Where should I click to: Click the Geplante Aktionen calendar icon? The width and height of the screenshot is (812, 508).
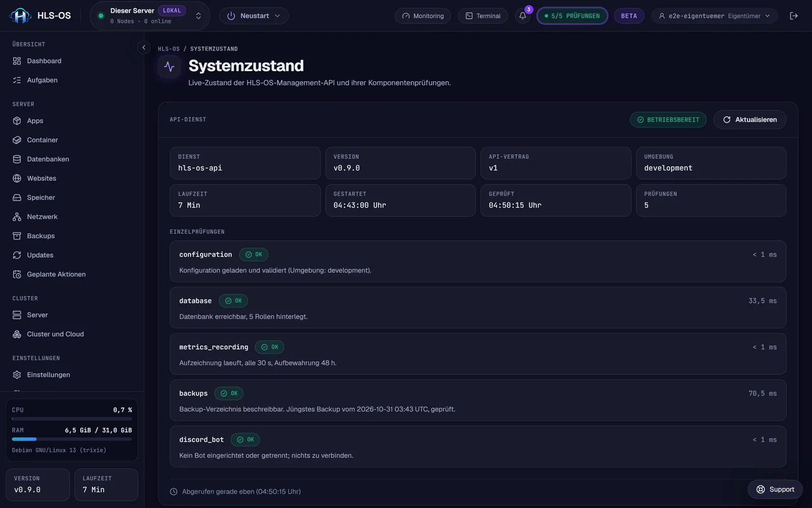[17, 274]
